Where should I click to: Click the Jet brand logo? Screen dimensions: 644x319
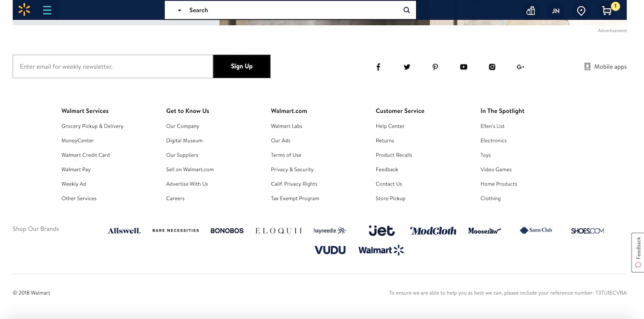pos(381,231)
